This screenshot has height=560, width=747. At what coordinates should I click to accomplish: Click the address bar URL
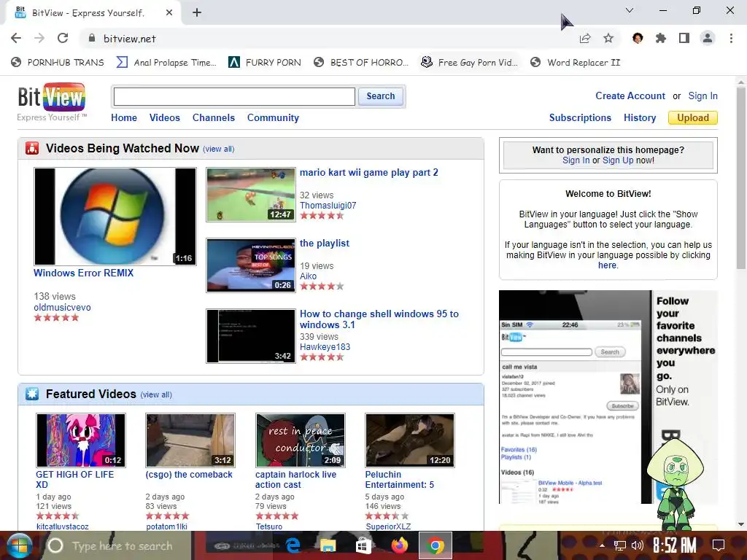pos(130,39)
